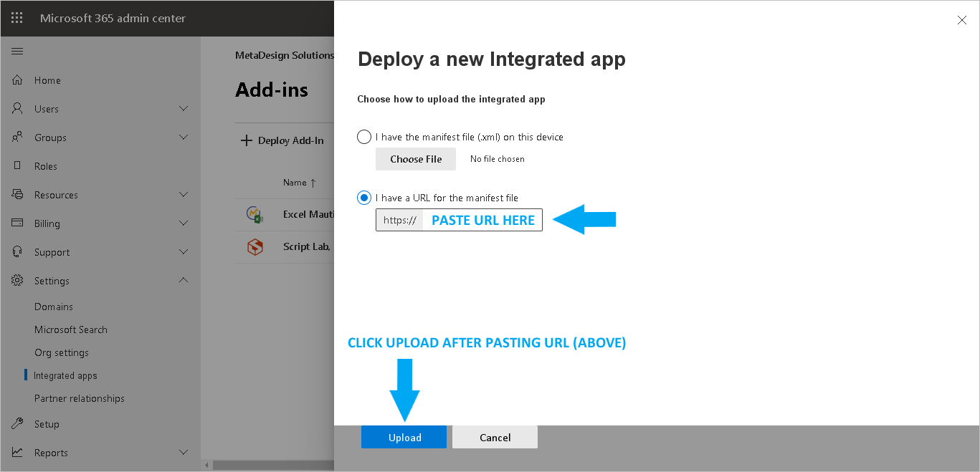
Task: Click the Billing navigation label
Action: coord(47,223)
